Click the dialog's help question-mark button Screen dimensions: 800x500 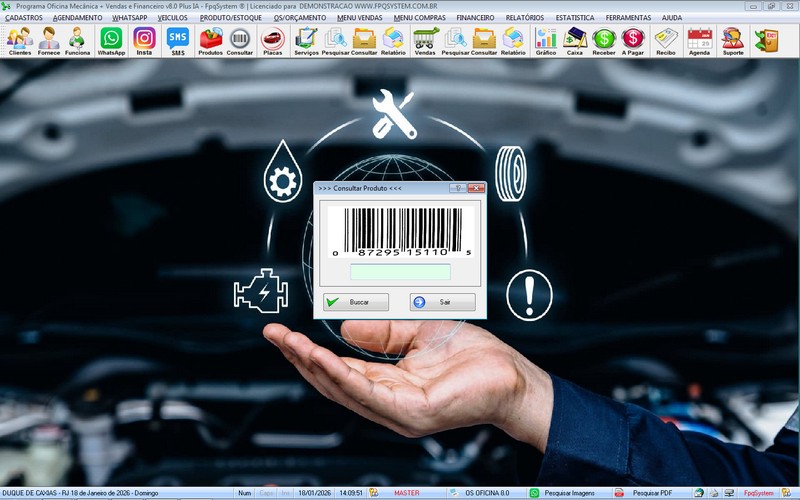tap(457, 188)
